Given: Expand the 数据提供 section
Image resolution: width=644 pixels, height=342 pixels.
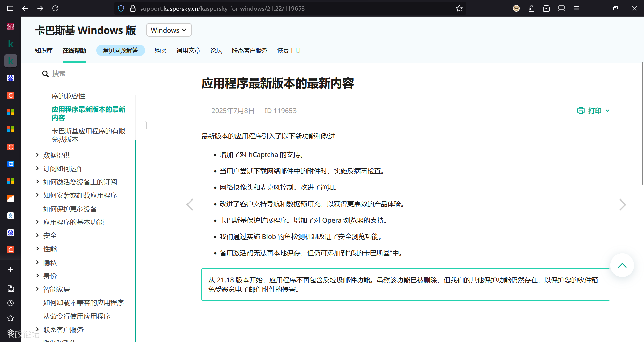Looking at the screenshot, I should 37,155.
